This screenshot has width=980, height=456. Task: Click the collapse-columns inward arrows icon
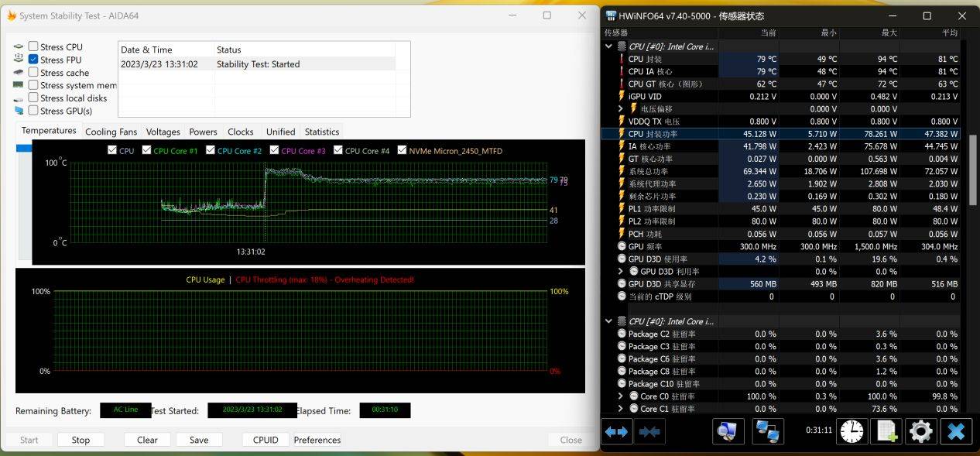pyautogui.click(x=649, y=431)
